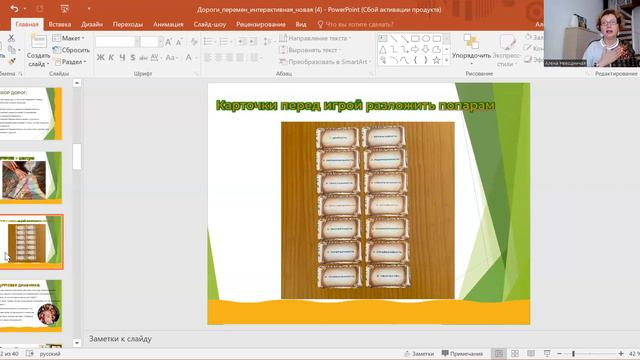Select the slide thumbnail with woven photo
The width and height of the screenshot is (640, 360).
[x=31, y=178]
